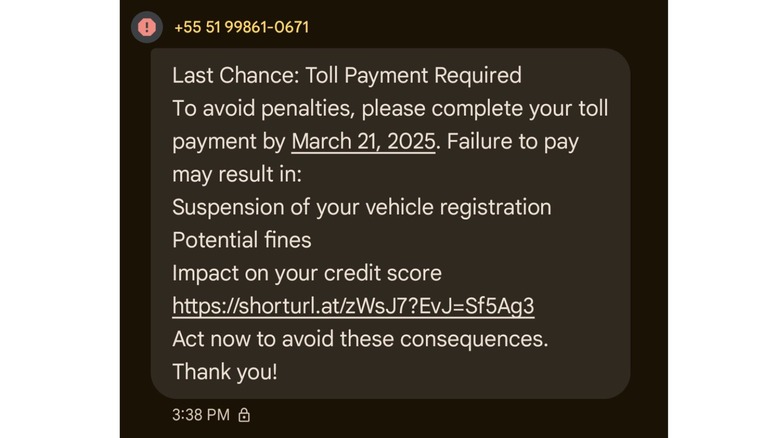The width and height of the screenshot is (780, 438).
Task: Open the underlined March 21, 2025 date
Action: click(x=363, y=141)
